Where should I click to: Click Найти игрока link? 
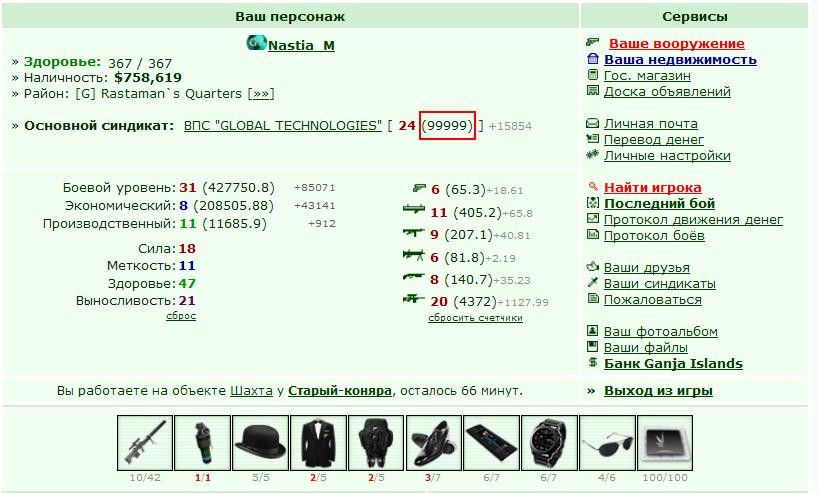[653, 187]
